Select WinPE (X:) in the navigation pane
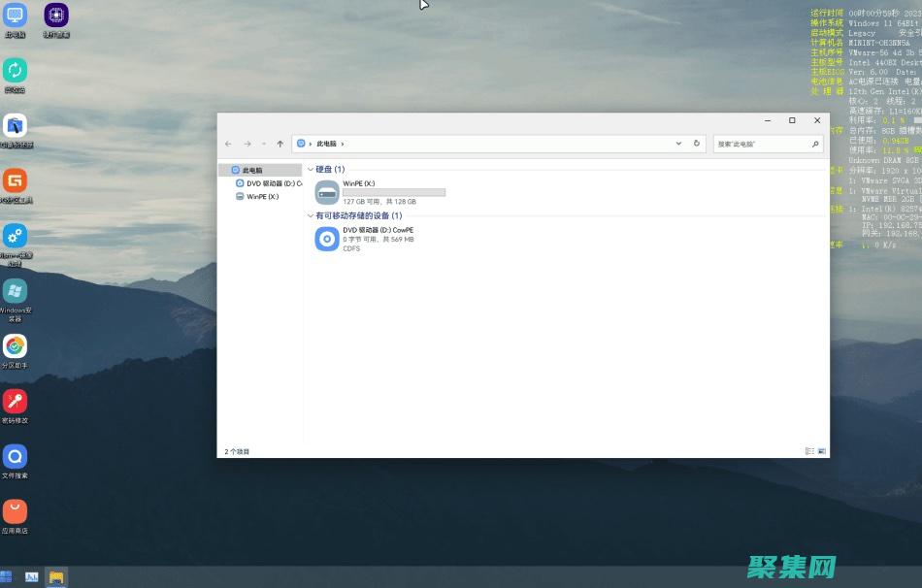The height and width of the screenshot is (588, 922). click(262, 196)
